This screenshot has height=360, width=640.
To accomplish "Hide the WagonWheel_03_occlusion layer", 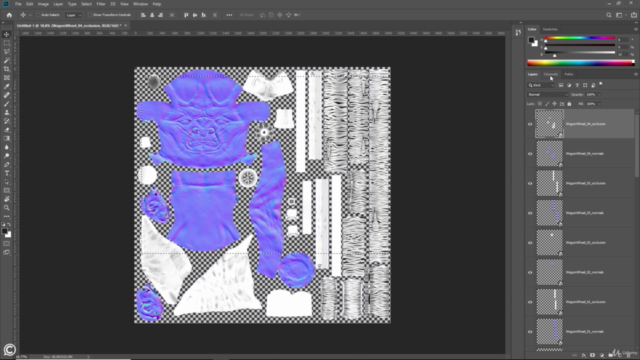I will point(530,183).
